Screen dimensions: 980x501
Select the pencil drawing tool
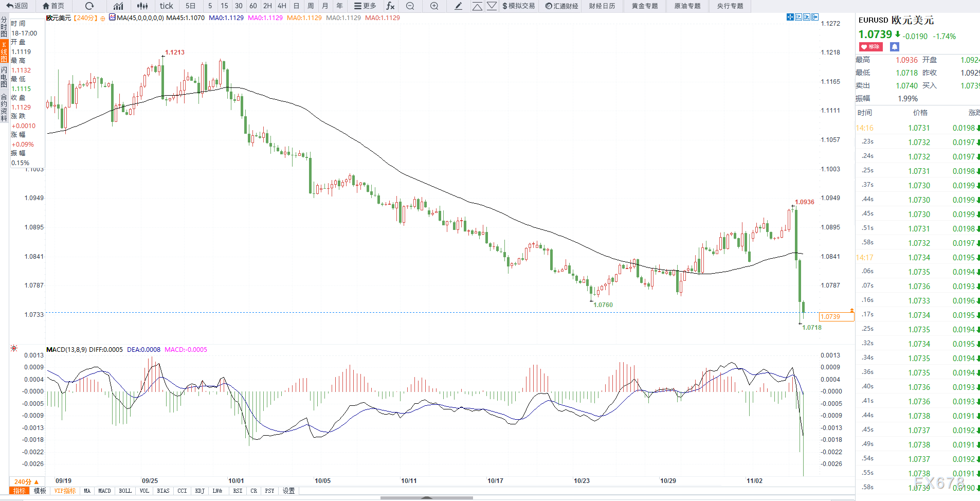click(x=458, y=6)
